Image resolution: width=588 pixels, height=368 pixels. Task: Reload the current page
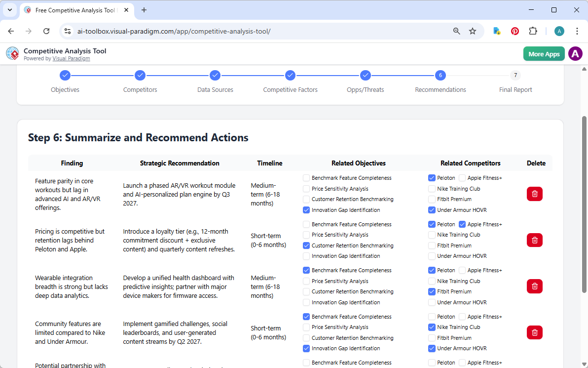pos(46,31)
